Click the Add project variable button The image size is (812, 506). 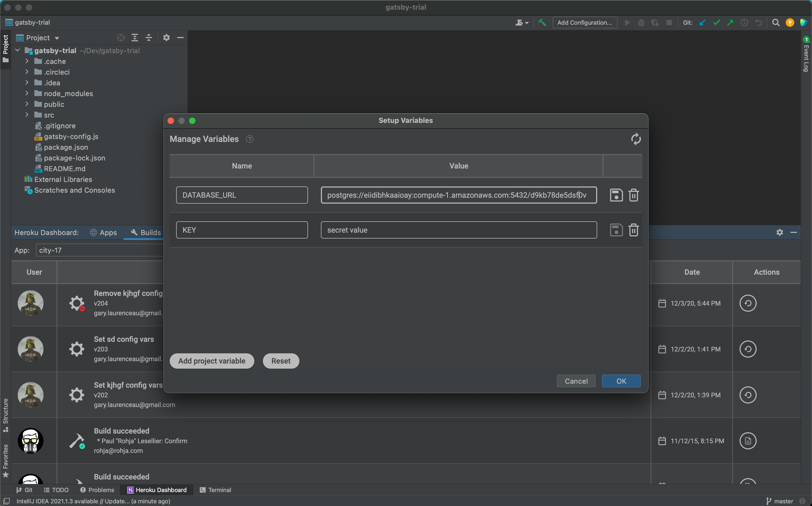pyautogui.click(x=212, y=361)
